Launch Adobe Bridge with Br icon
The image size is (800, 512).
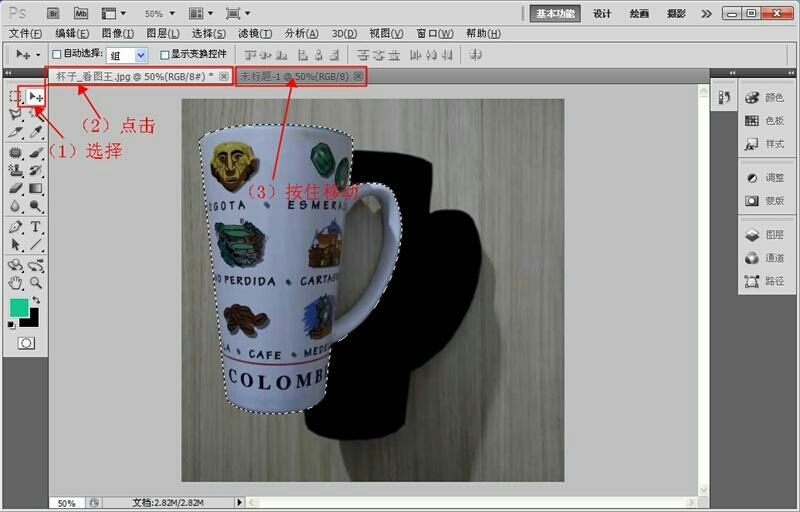click(x=53, y=13)
